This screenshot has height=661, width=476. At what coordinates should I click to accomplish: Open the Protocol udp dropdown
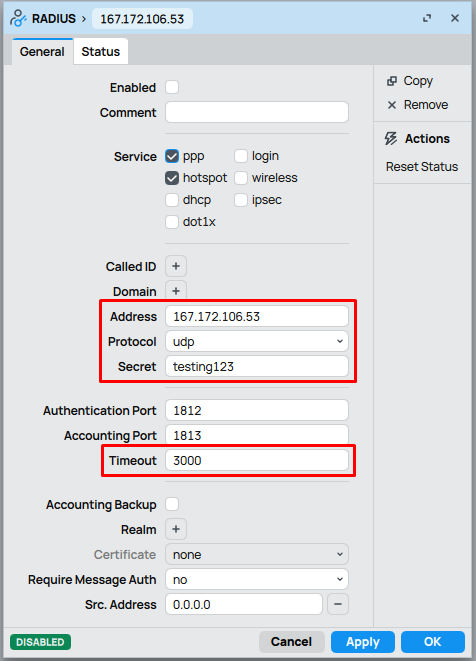(x=257, y=341)
